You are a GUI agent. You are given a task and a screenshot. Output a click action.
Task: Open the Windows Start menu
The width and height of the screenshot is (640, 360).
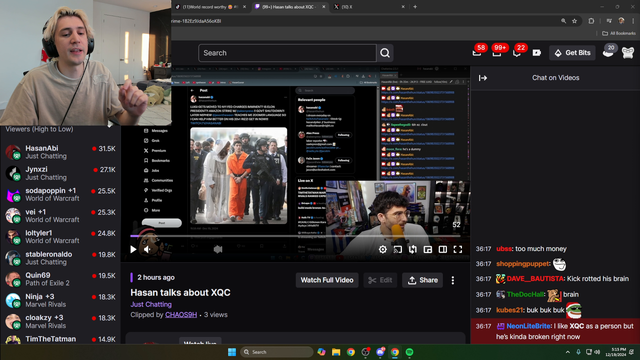click(232, 352)
